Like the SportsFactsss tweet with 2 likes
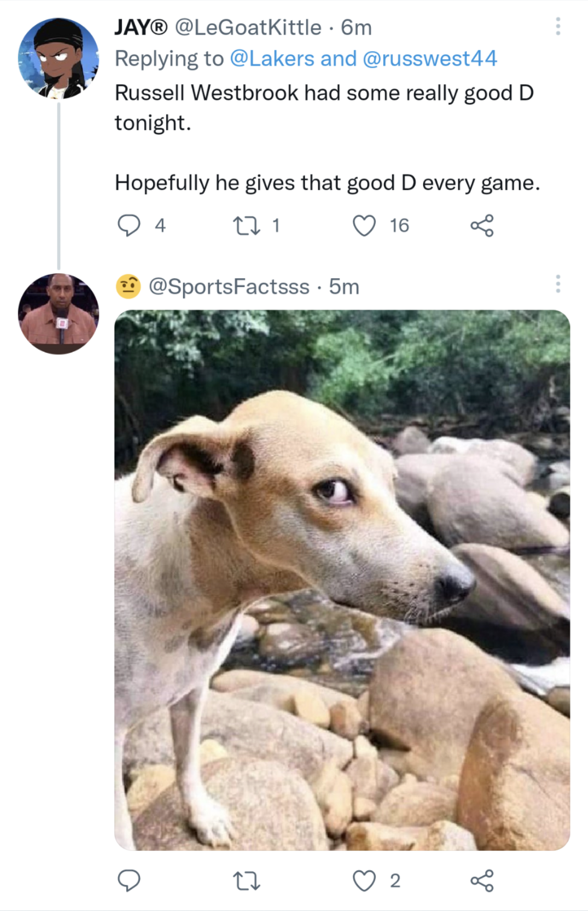 [x=364, y=881]
